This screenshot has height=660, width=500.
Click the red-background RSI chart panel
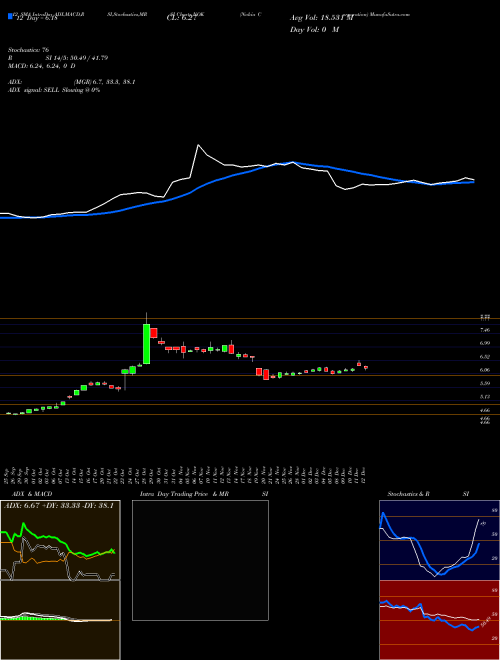pos(439,620)
